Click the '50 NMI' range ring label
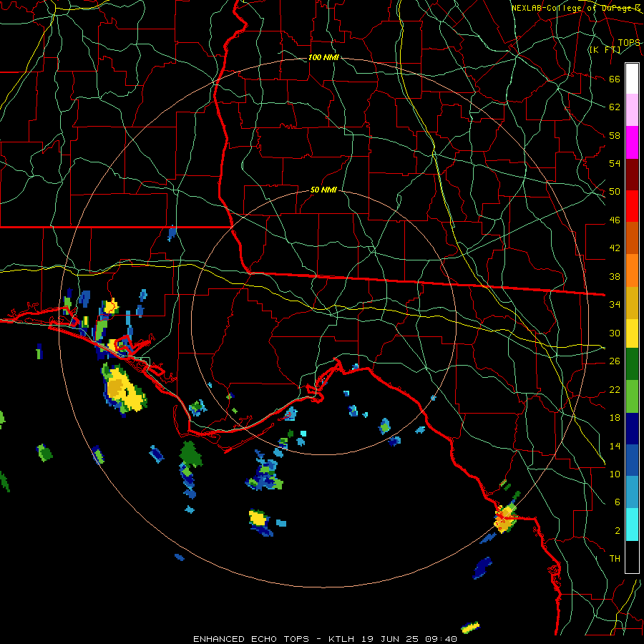This screenshot has height=644, width=644. point(323,190)
